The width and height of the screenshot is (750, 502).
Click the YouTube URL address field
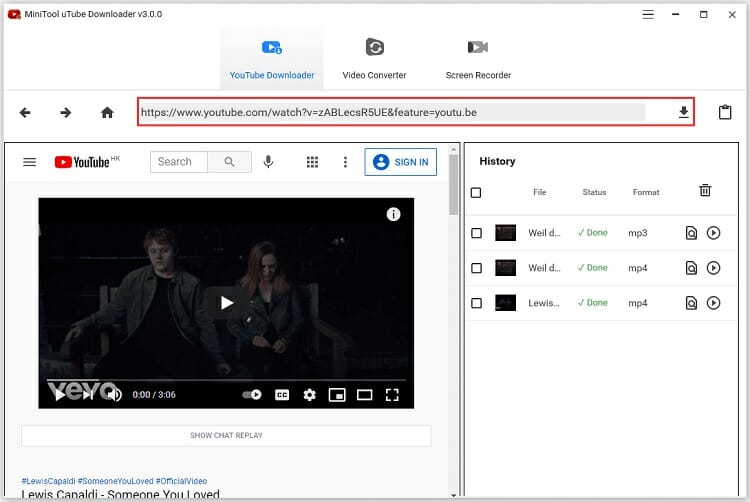(x=392, y=112)
